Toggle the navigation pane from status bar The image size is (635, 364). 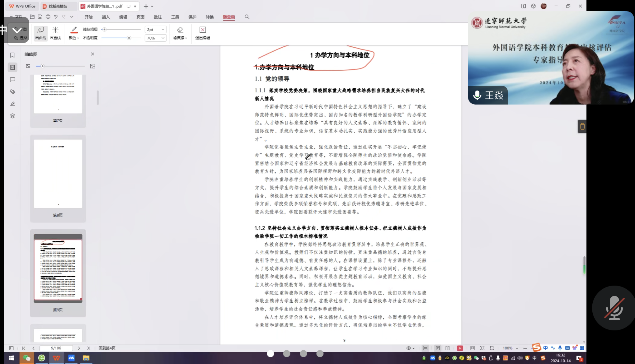(x=11, y=348)
